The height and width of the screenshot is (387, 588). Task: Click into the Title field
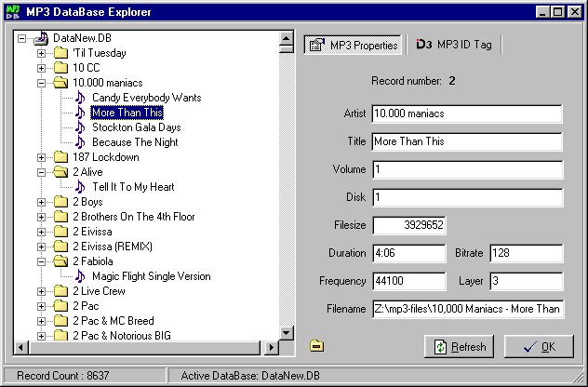coord(466,142)
